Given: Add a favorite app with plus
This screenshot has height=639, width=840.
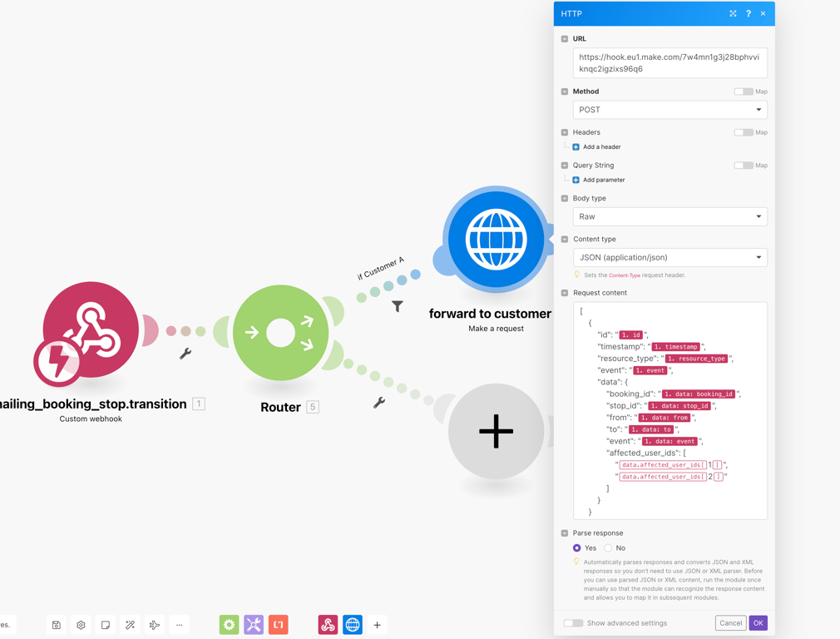Looking at the screenshot, I should pos(377,625).
